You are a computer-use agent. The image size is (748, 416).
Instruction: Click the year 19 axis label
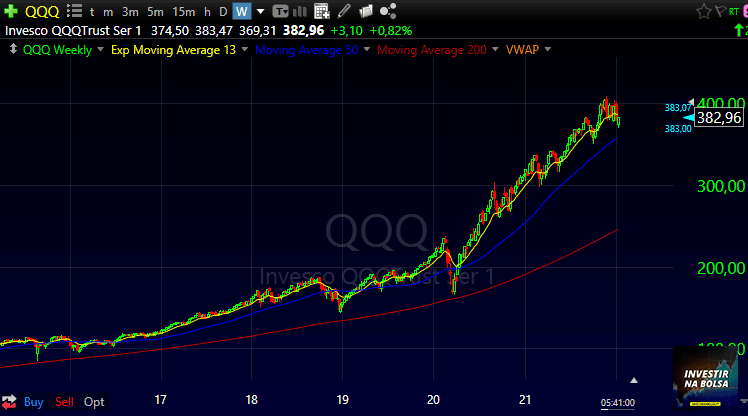pos(342,400)
